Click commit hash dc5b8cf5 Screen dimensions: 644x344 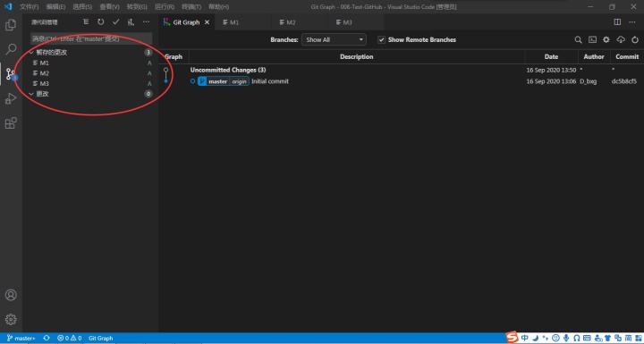pyautogui.click(x=624, y=81)
